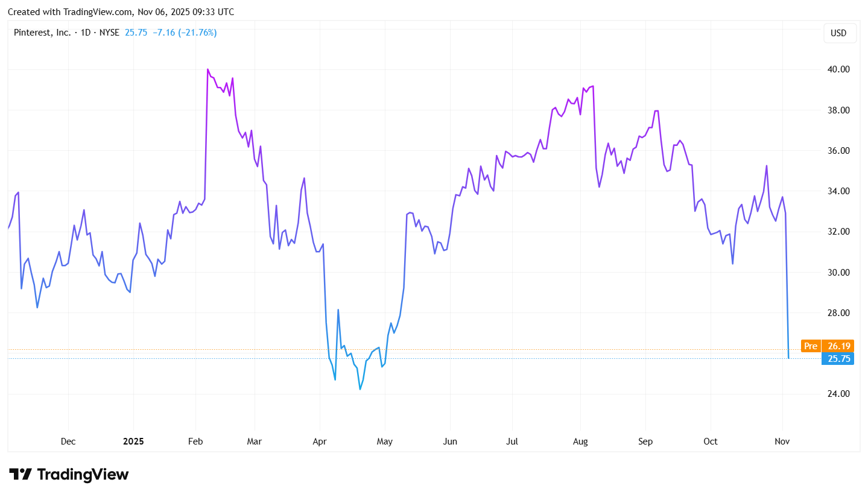The image size is (868, 497).
Task: Click the TradingView logo icon
Action: pyautogui.click(x=20, y=474)
